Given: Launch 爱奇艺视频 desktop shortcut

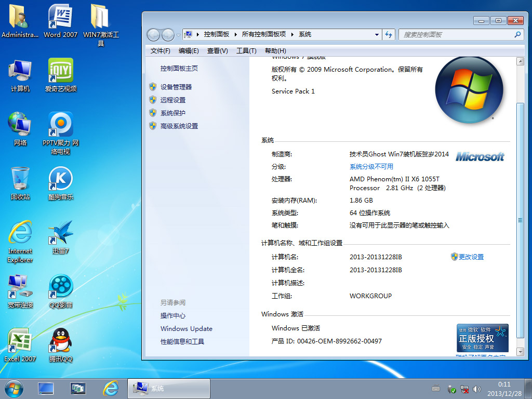Looking at the screenshot, I should click(60, 75).
